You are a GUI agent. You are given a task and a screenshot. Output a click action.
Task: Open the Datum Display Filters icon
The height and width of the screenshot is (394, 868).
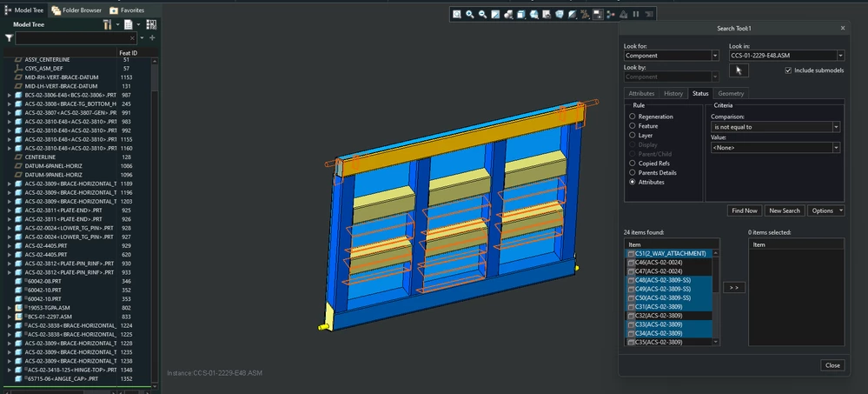pyautogui.click(x=585, y=15)
